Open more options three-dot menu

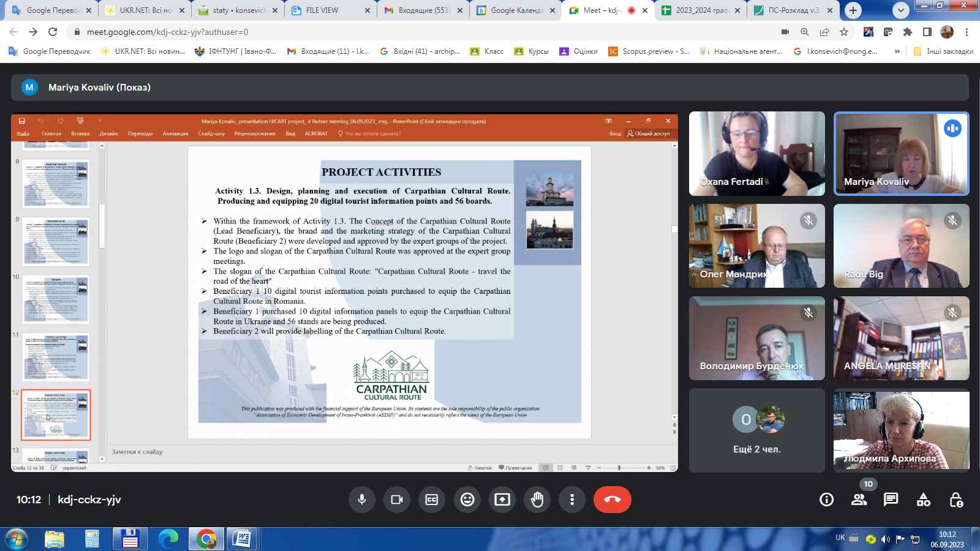point(572,500)
